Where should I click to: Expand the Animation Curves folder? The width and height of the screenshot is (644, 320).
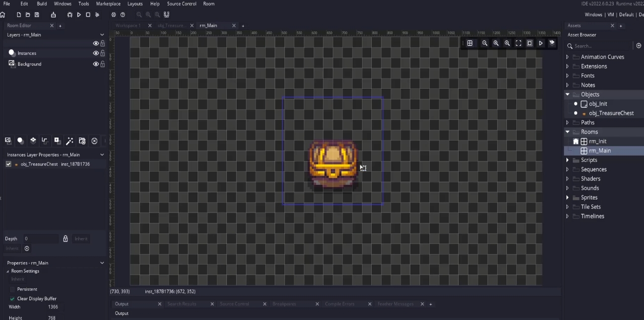[x=568, y=57]
